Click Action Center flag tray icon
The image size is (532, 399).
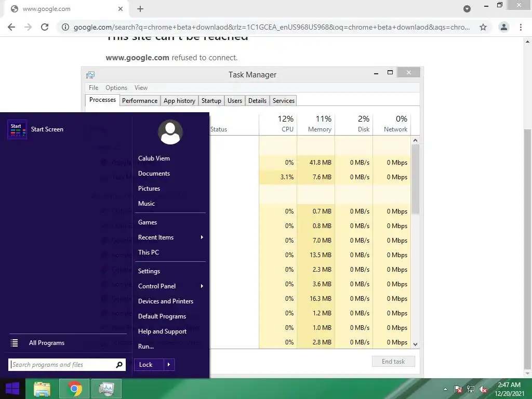458,389
